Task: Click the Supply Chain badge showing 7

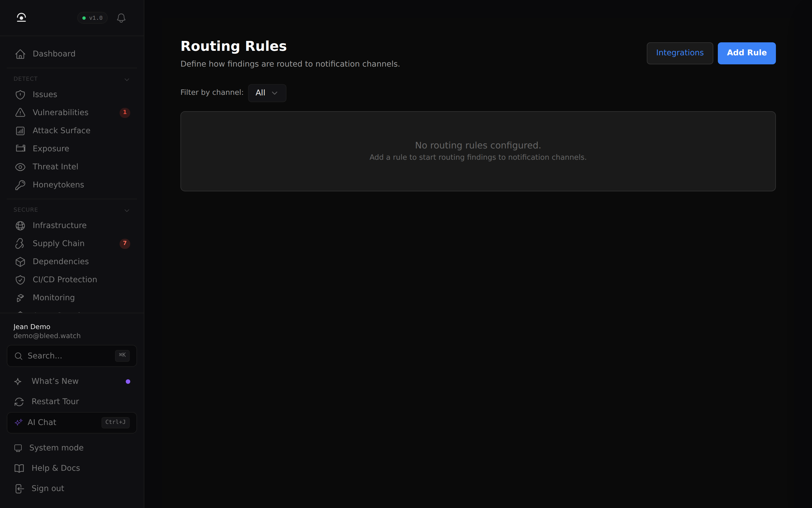Action: point(125,244)
